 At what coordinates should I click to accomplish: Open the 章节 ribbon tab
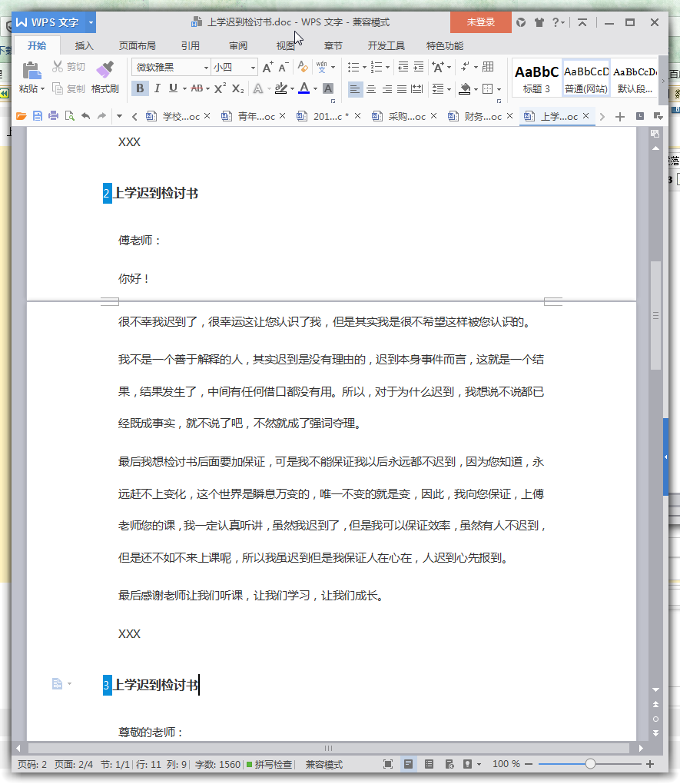pos(333,46)
